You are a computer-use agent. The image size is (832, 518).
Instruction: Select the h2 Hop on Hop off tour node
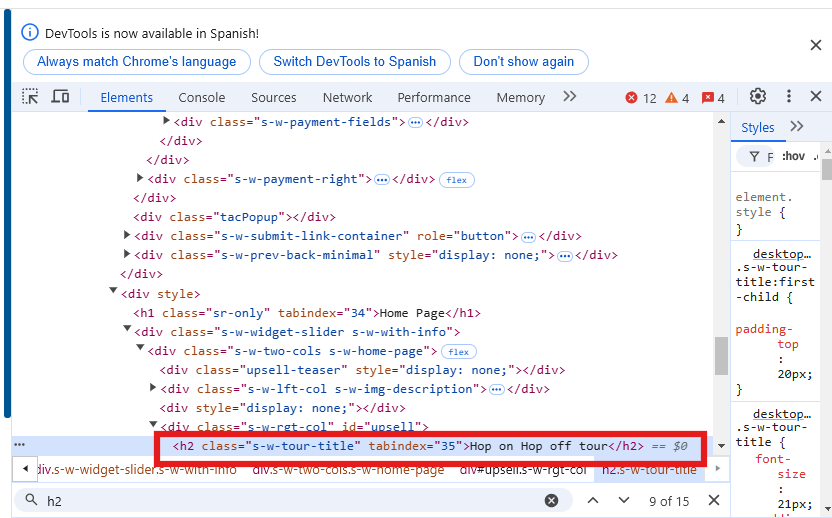[x=408, y=446]
